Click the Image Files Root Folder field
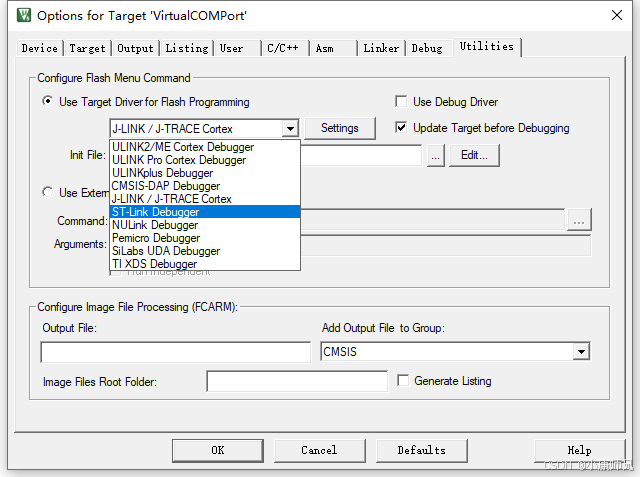This screenshot has height=477, width=640. pyautogui.click(x=297, y=381)
